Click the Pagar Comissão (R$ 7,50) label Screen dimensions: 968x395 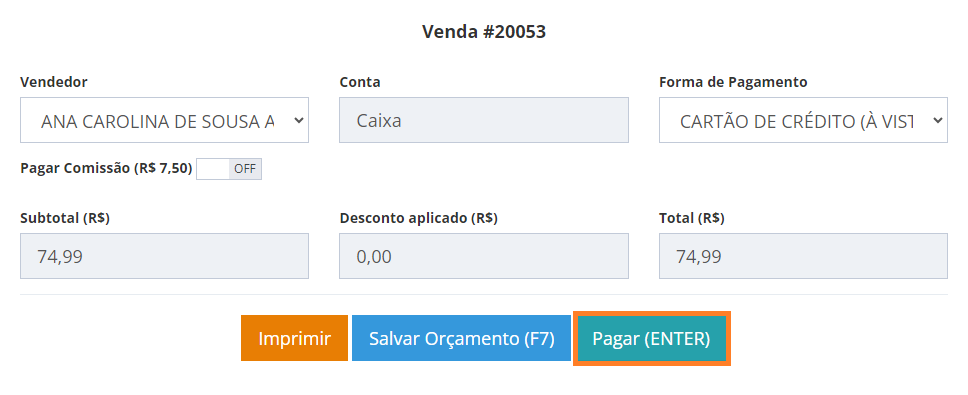[x=106, y=168]
